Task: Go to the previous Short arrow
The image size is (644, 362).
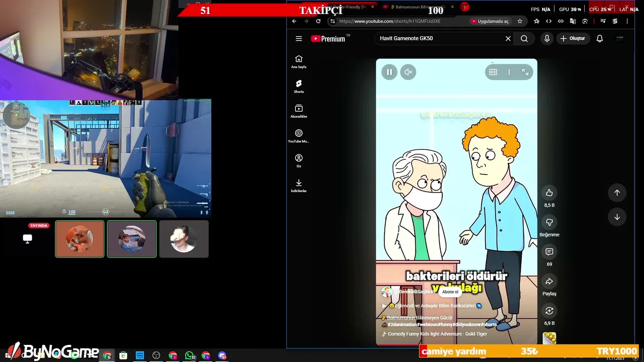Action: 617,193
